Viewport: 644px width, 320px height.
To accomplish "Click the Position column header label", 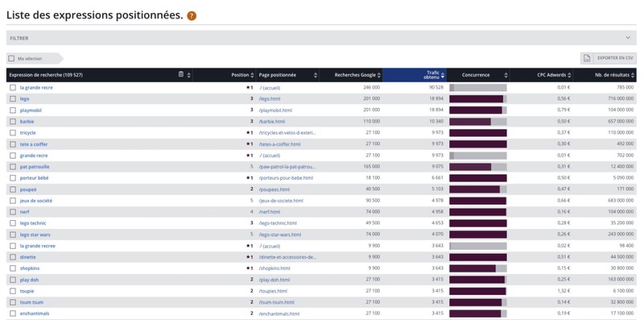I will (240, 75).
